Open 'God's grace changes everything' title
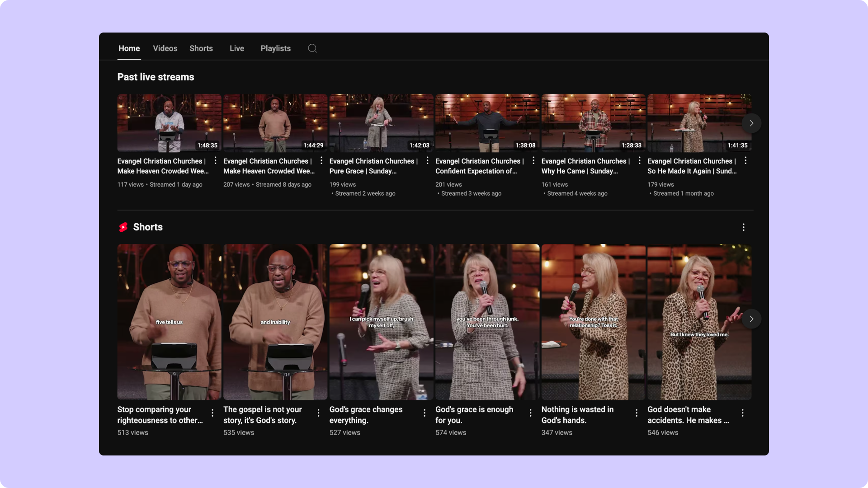The width and height of the screenshot is (868, 488). pos(366,415)
